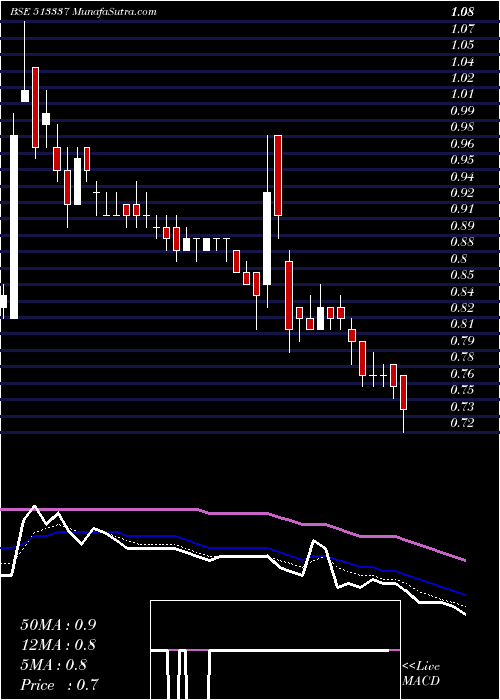Image resolution: width=500 pixels, height=700 pixels.
Task: Select the 1.05 price level label
Action: 462,45
